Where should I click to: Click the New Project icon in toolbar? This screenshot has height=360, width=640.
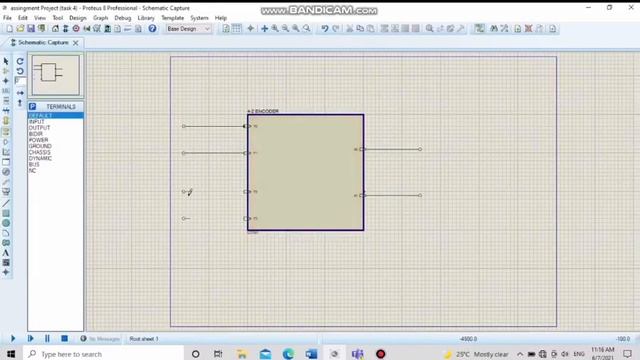(x=9, y=29)
